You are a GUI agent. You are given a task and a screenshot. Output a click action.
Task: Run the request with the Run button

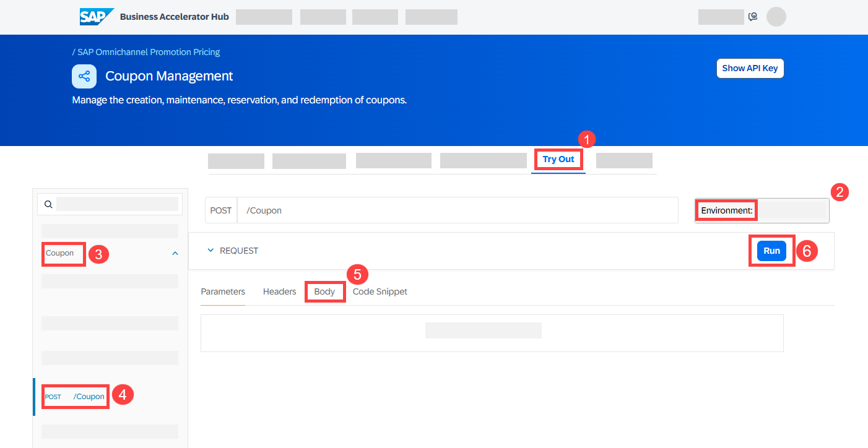point(771,251)
